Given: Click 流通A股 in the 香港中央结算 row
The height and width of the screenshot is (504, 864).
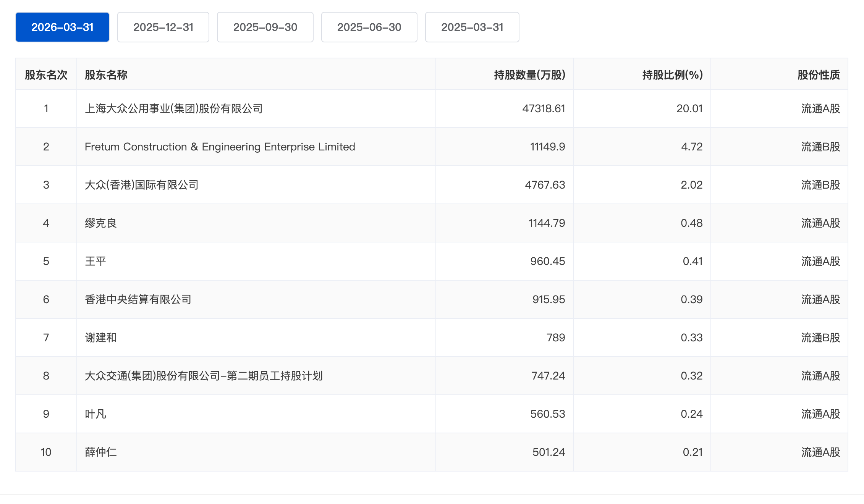Looking at the screenshot, I should pos(820,299).
